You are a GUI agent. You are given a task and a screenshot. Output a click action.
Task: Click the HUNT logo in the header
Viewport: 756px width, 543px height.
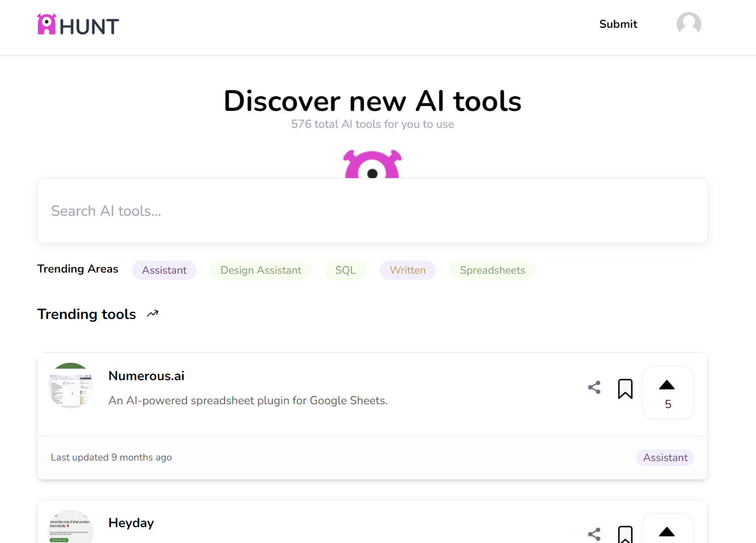click(x=78, y=25)
